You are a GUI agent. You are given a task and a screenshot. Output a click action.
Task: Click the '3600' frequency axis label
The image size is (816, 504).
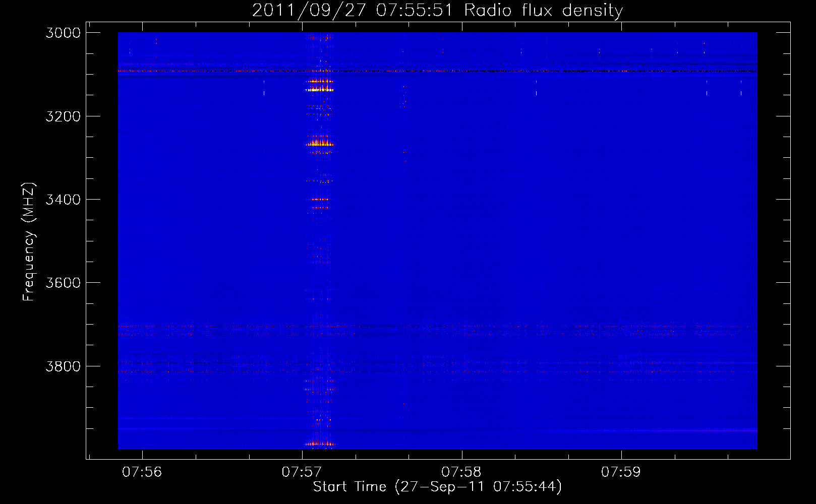click(63, 283)
